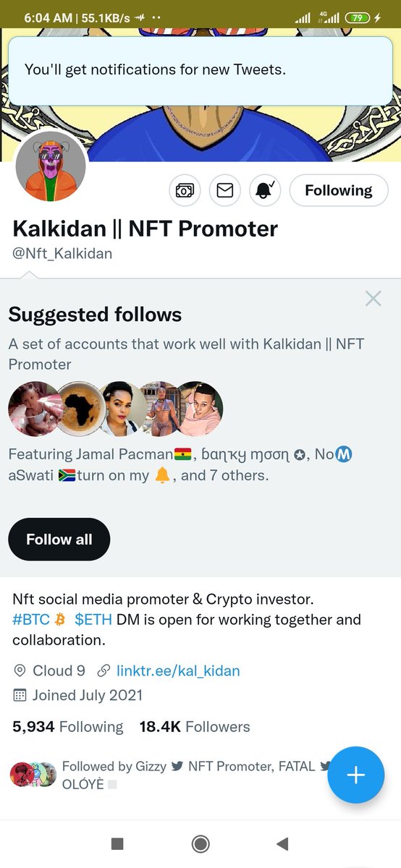
Task: Tap the tip money icon
Action: [185, 190]
